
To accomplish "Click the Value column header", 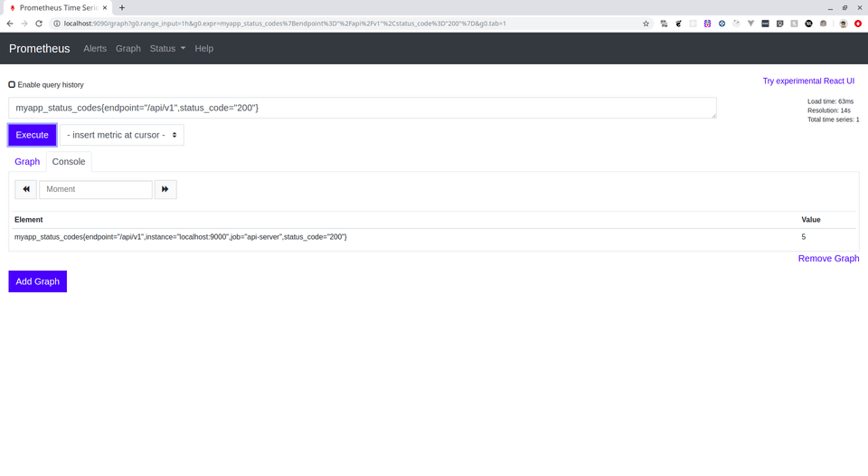I will [x=810, y=219].
